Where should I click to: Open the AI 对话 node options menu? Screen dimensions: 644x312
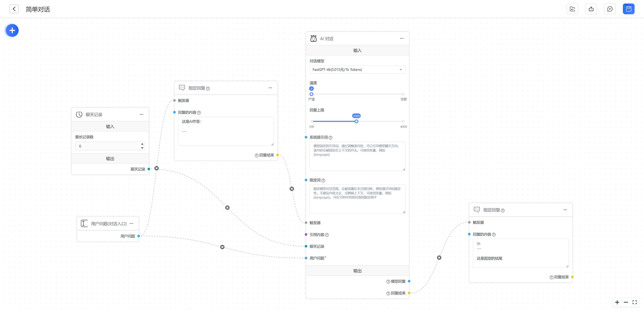(402, 38)
